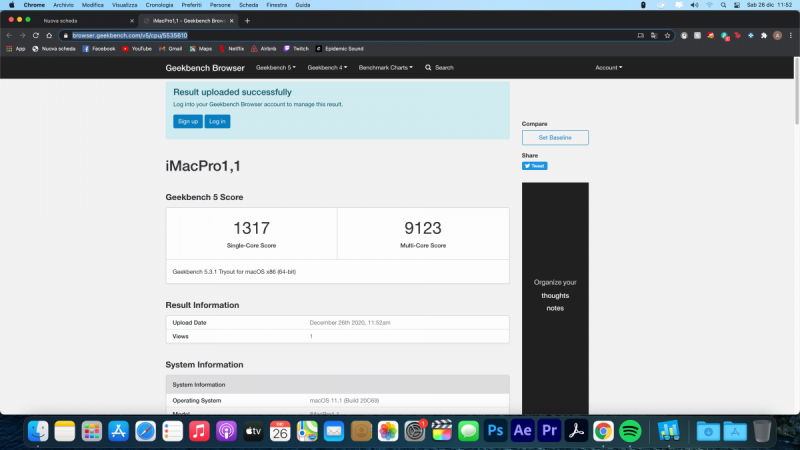The width and height of the screenshot is (800, 450).
Task: Open the Epidemic Sound bookmark
Action: [x=340, y=49]
